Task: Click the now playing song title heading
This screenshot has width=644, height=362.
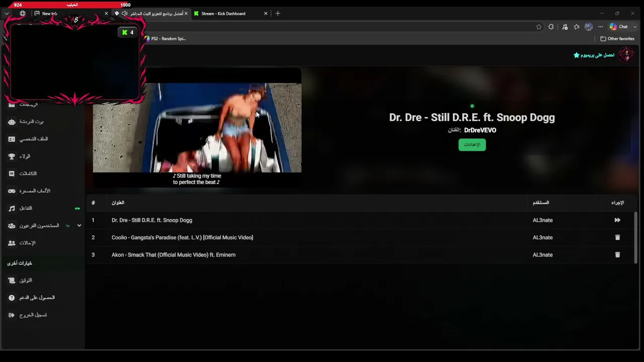Action: (472, 117)
